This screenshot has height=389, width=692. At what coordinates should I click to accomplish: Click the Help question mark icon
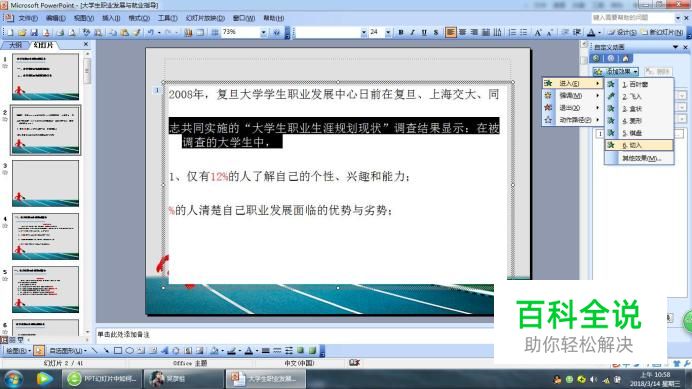click(x=277, y=32)
